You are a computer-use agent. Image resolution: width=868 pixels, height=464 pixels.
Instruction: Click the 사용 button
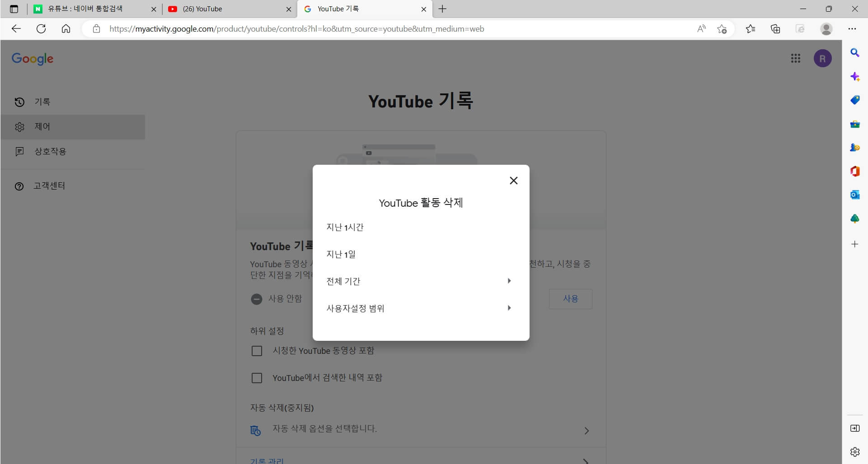click(x=570, y=298)
